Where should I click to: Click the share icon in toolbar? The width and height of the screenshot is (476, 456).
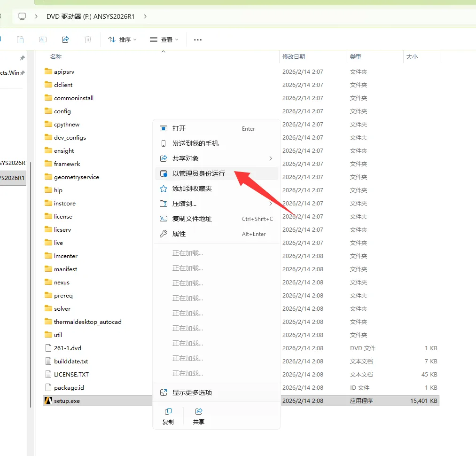click(65, 39)
